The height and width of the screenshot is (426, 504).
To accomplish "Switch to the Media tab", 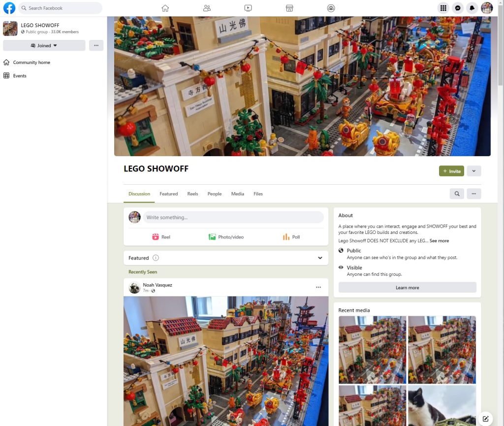I will [x=237, y=194].
